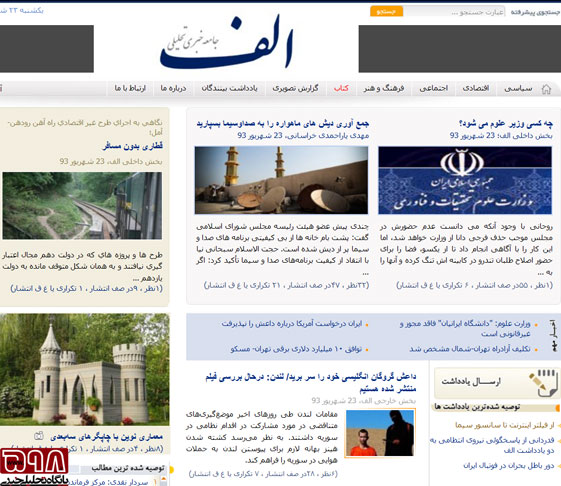
Task: Open the سیاسی menu section
Action: (x=518, y=88)
